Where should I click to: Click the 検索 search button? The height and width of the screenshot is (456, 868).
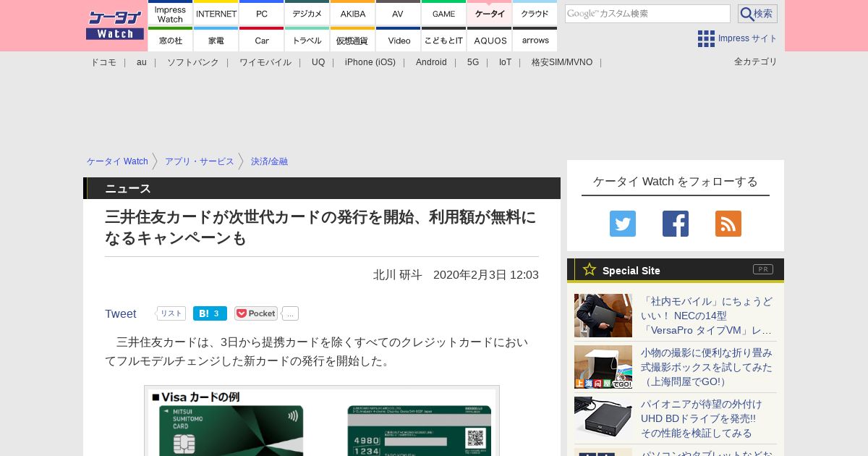click(x=757, y=14)
